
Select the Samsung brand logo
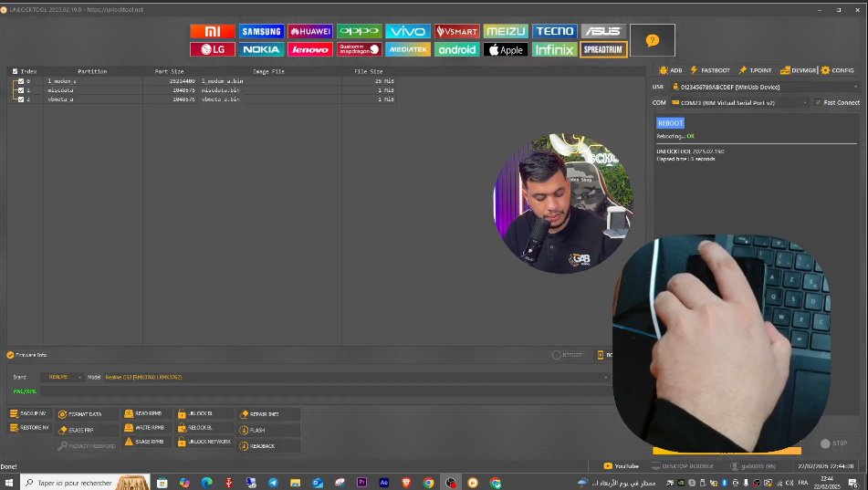pos(261,32)
